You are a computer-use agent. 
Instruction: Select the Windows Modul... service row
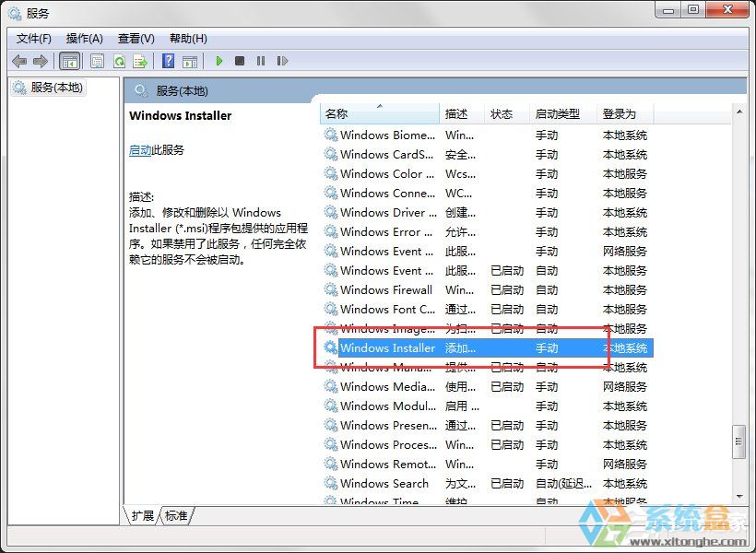tap(487, 406)
